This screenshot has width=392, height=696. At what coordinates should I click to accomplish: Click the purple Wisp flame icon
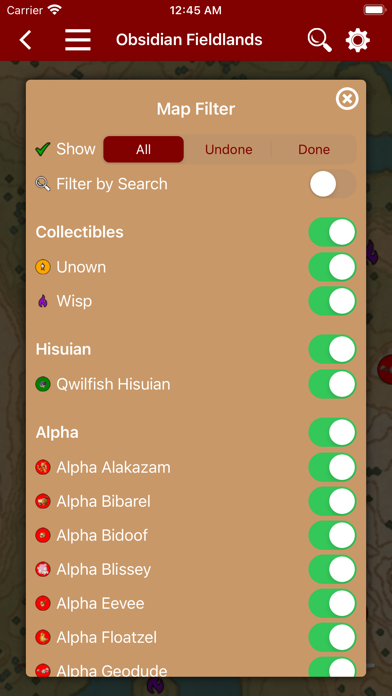pos(43,301)
